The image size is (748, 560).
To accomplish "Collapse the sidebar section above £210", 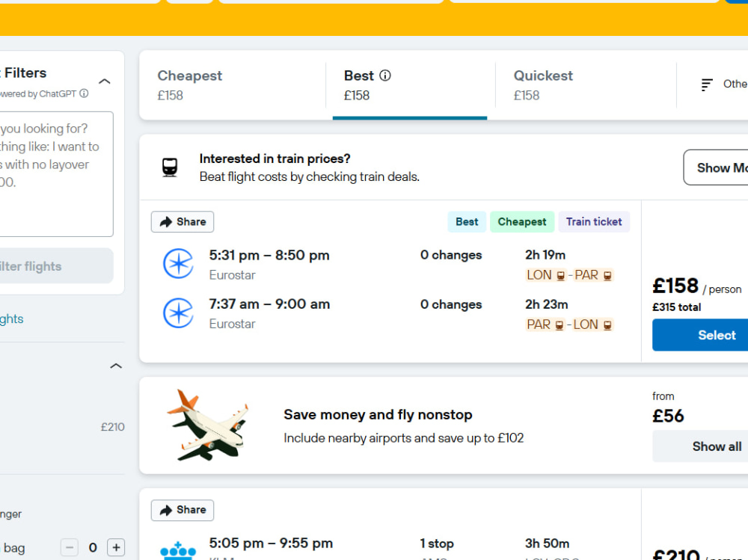I will 116,366.
